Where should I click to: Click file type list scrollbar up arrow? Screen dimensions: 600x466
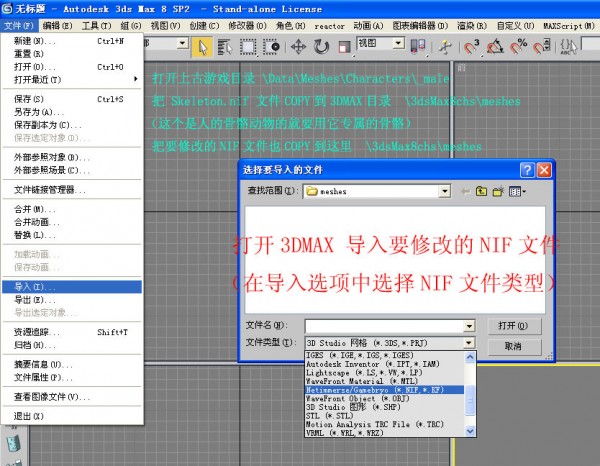point(470,357)
